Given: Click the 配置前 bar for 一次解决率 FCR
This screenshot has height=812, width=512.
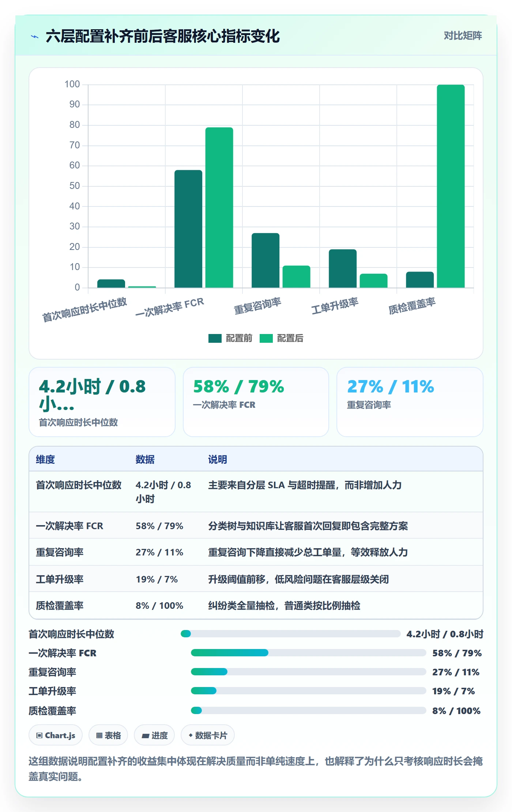Looking at the screenshot, I should click(188, 229).
